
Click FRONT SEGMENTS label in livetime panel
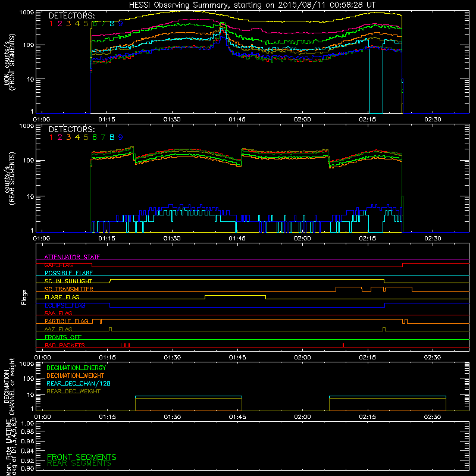coord(82,457)
